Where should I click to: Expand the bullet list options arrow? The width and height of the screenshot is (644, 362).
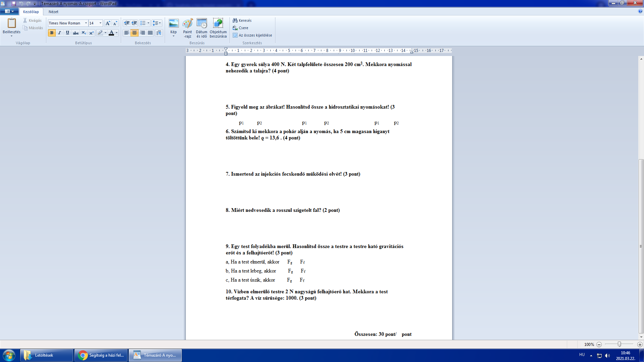click(148, 23)
